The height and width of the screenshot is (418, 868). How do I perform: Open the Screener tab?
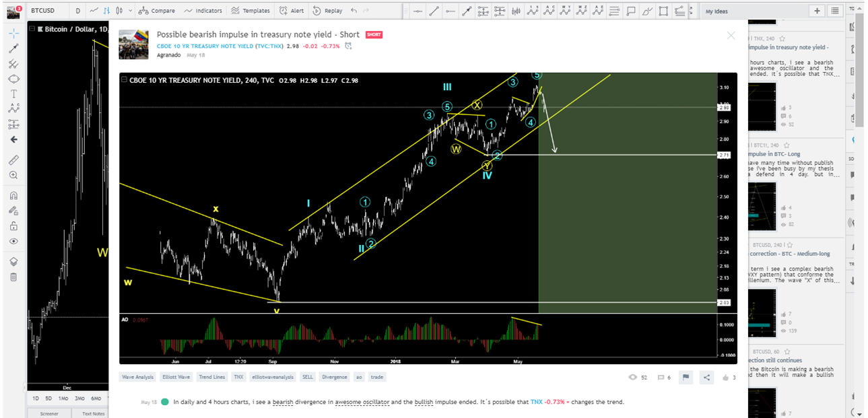49,413
